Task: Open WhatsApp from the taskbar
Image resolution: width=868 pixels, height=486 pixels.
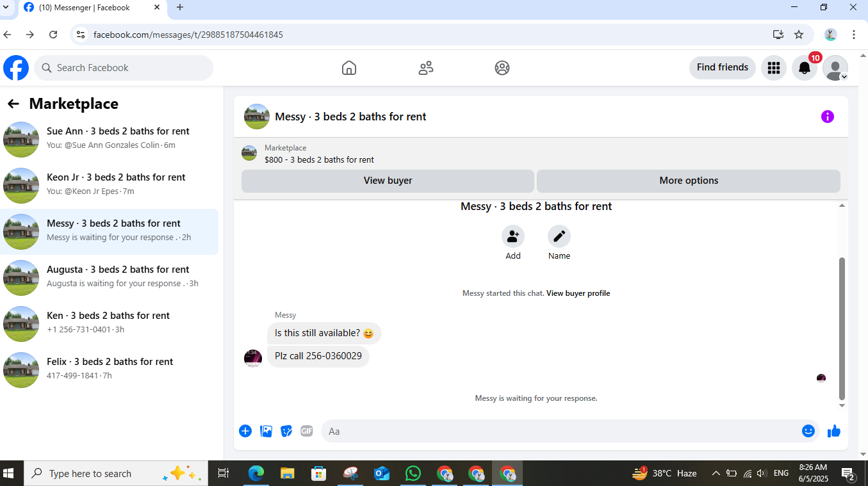Action: pyautogui.click(x=413, y=473)
